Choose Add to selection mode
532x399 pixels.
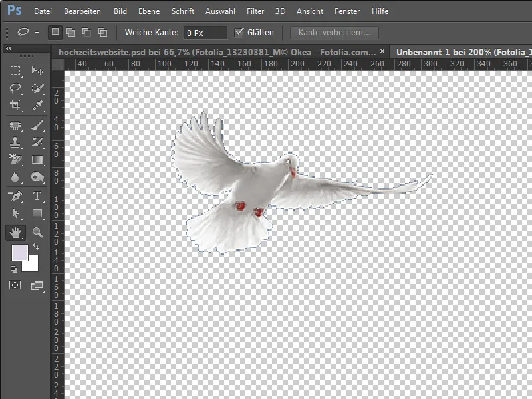point(70,32)
